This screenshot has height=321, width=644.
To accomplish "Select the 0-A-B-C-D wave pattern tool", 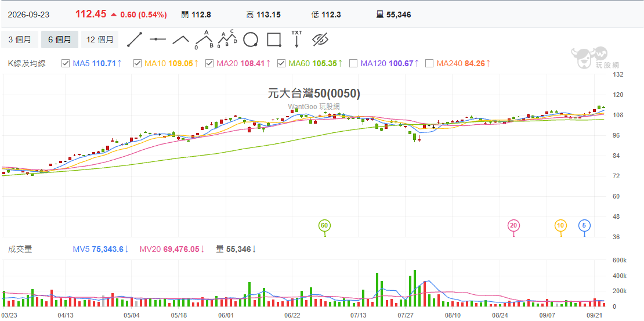I will coord(227,39).
